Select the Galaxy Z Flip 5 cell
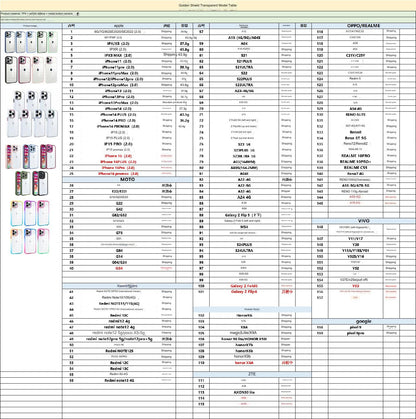This screenshot has width=416, height=419. coord(244,215)
